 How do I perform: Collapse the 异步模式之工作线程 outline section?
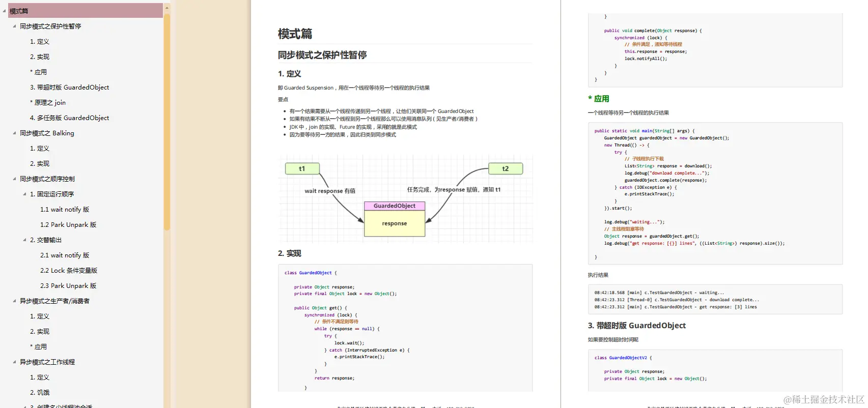[14, 362]
